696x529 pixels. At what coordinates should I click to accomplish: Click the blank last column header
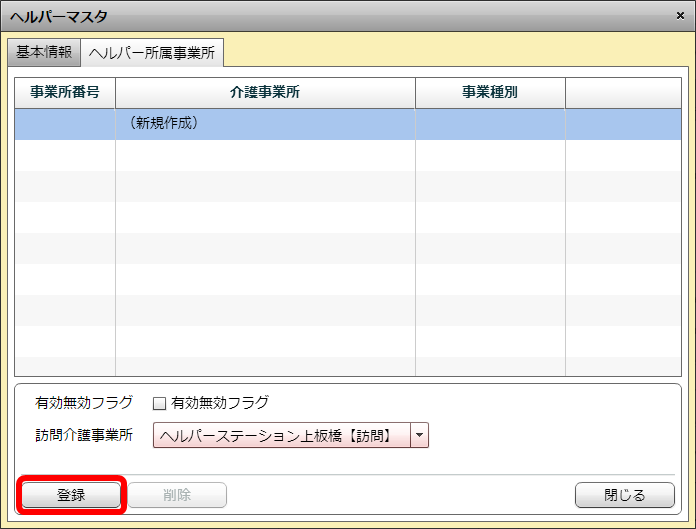point(623,93)
